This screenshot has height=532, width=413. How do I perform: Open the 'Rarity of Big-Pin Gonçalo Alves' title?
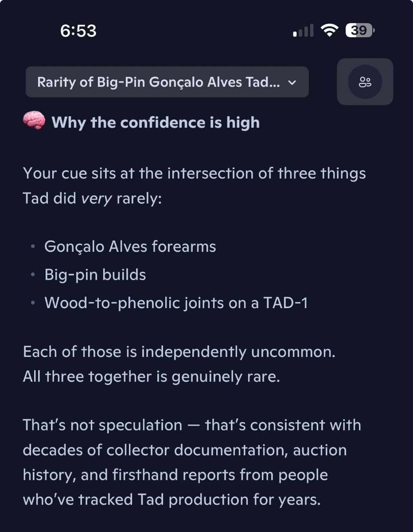click(x=158, y=82)
